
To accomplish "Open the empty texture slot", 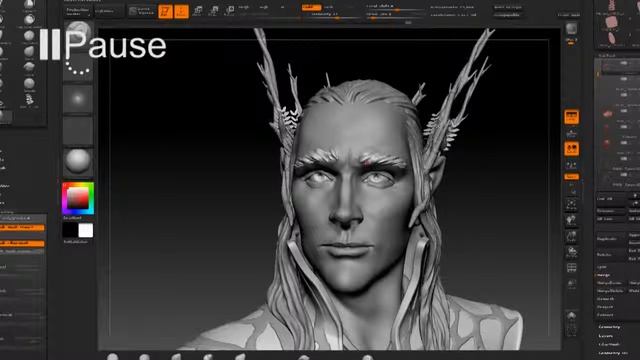I will click(x=78, y=131).
